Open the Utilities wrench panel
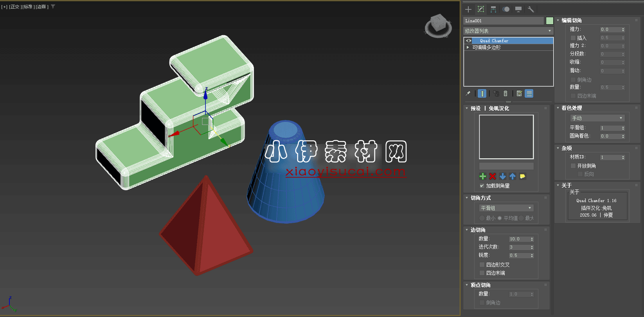The image size is (644, 317). tap(531, 9)
